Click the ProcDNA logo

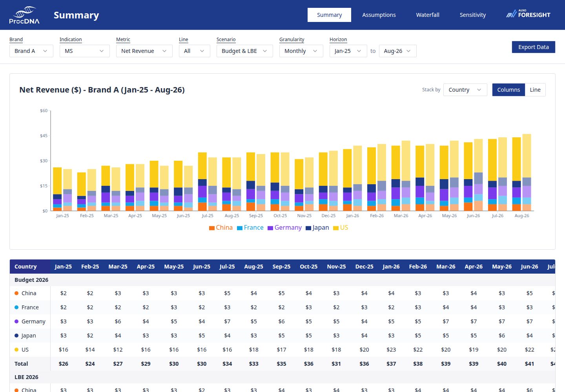click(24, 15)
